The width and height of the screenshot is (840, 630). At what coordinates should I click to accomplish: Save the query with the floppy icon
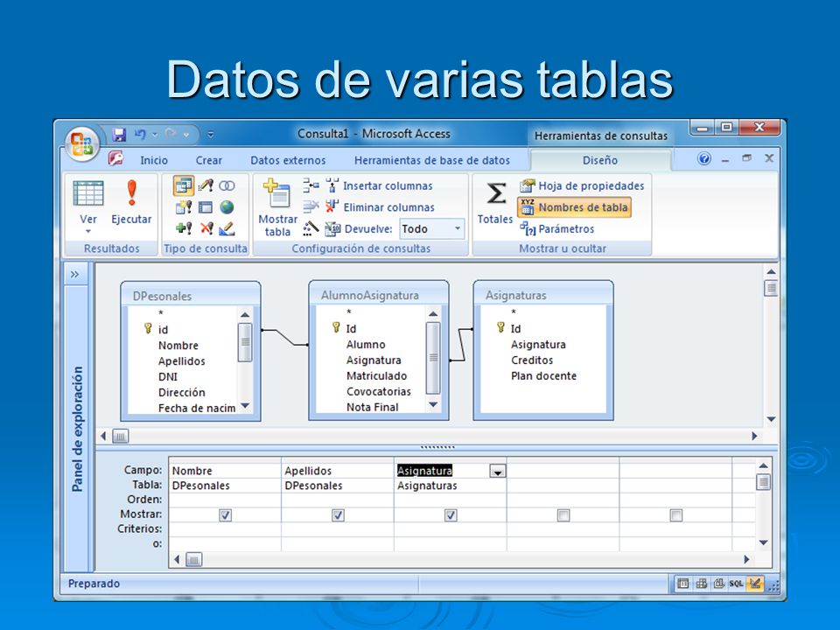(x=119, y=135)
